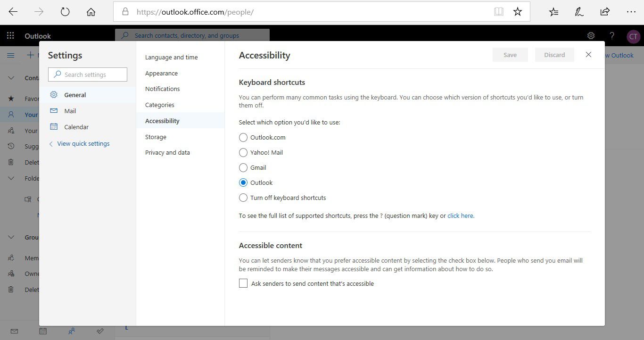Click the Discard button
The height and width of the screenshot is (340, 644).
[x=554, y=55]
